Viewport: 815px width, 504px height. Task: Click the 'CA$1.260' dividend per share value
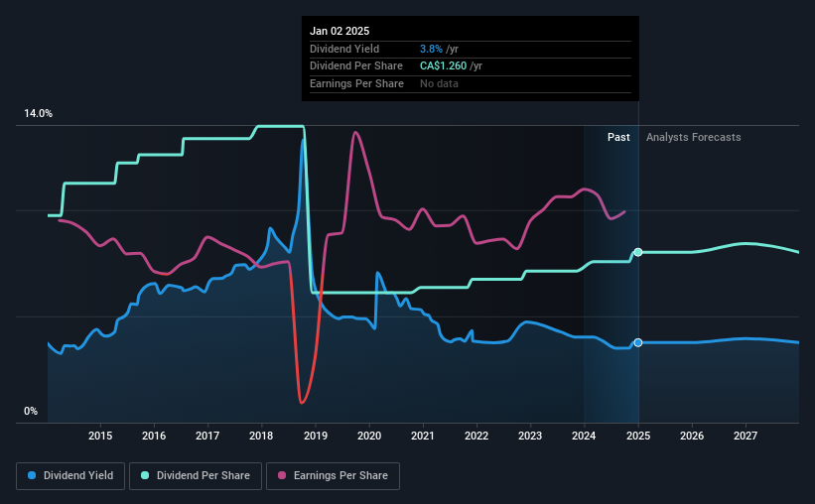click(x=444, y=66)
